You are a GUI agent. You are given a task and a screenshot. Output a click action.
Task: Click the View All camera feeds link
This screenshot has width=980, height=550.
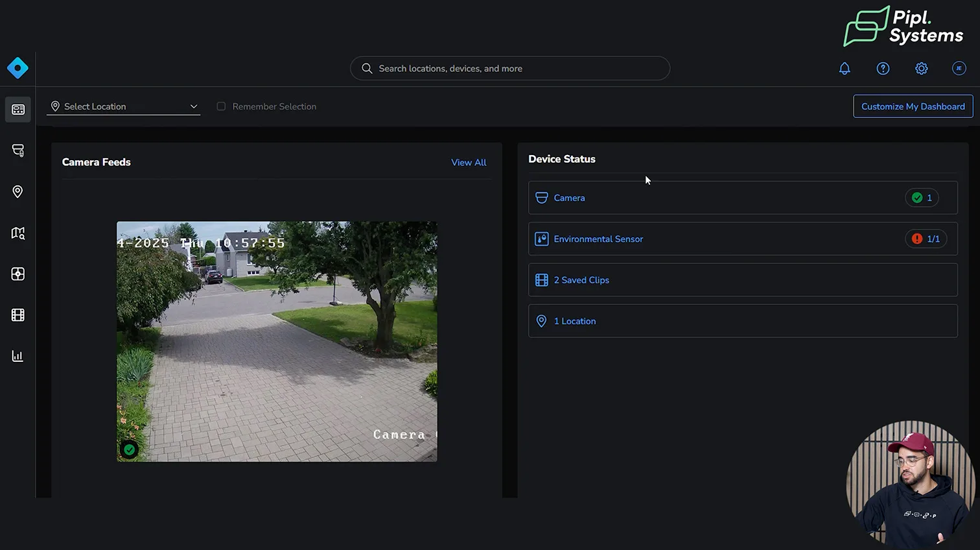[469, 163]
